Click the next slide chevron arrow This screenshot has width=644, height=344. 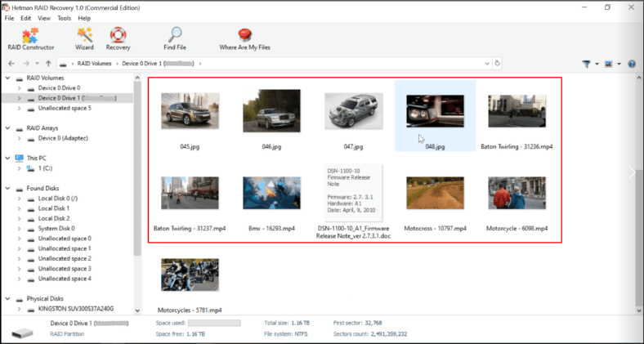tap(632, 172)
